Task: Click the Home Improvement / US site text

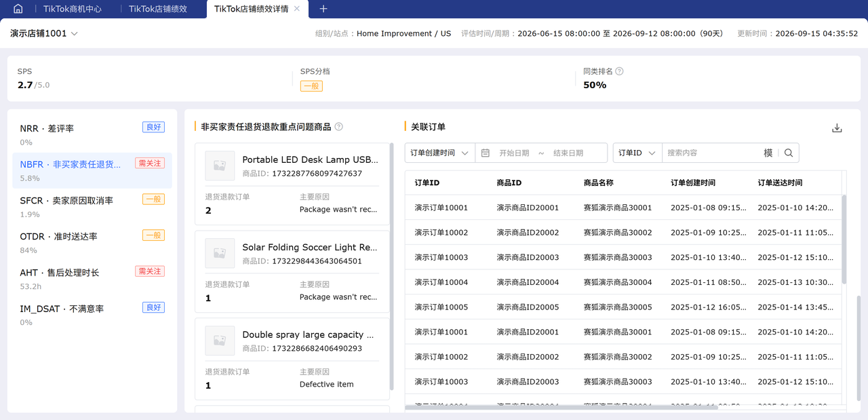Action: pos(403,33)
